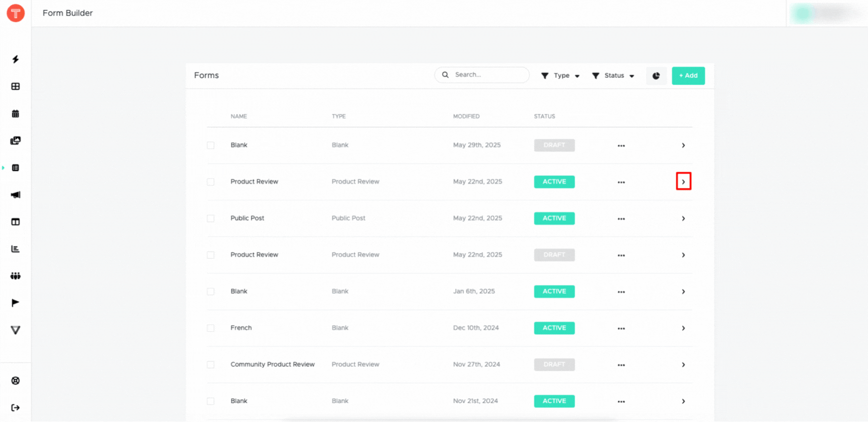Image resolution: width=868 pixels, height=422 pixels.
Task: Open the Status filter dropdown
Action: [x=613, y=76]
